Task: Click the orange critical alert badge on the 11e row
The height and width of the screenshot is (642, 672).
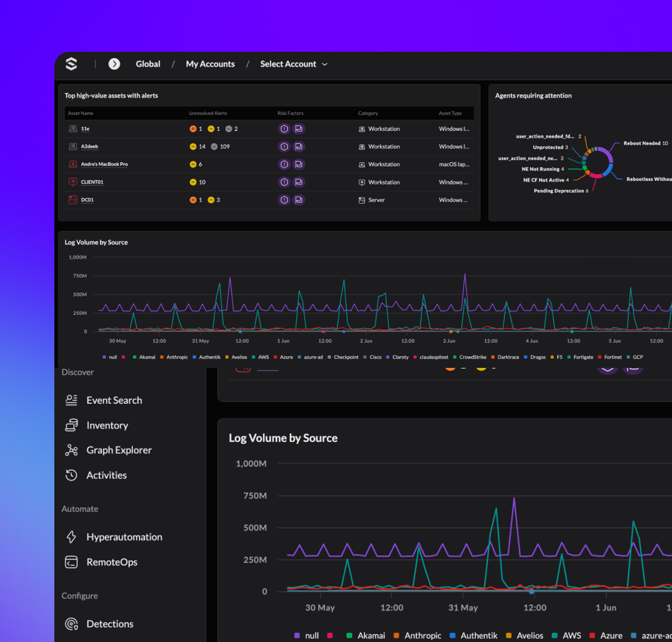Action: click(193, 129)
